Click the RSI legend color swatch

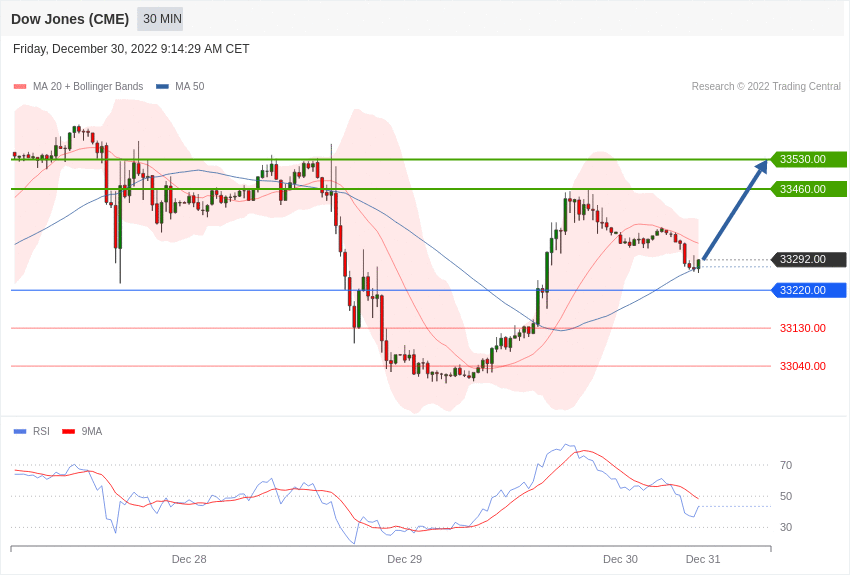tap(20, 432)
